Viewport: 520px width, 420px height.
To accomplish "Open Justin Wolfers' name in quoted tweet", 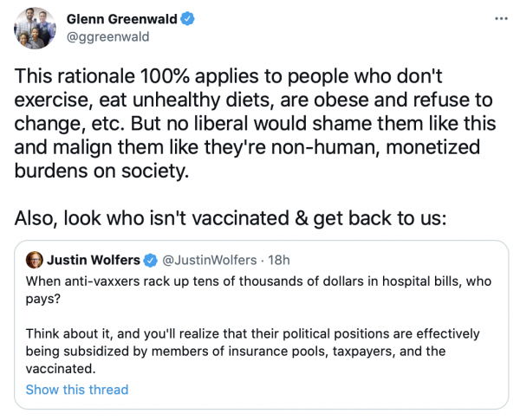I will [x=93, y=259].
